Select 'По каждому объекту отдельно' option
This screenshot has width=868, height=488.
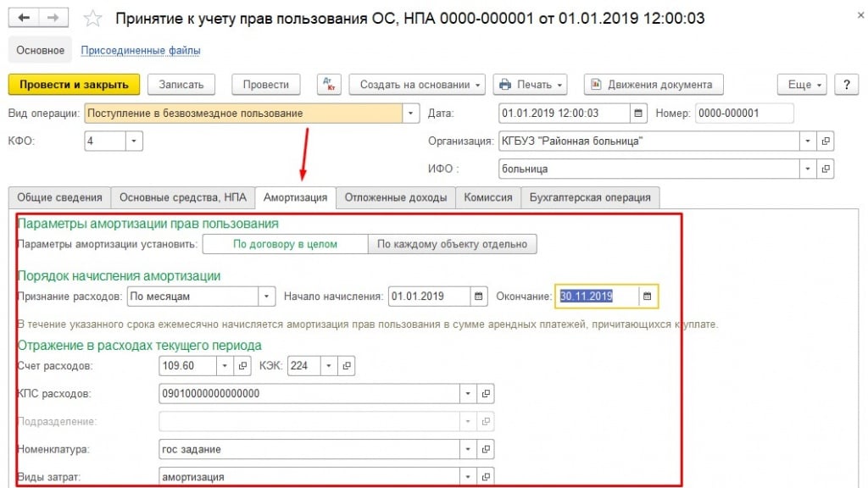pyautogui.click(x=452, y=244)
